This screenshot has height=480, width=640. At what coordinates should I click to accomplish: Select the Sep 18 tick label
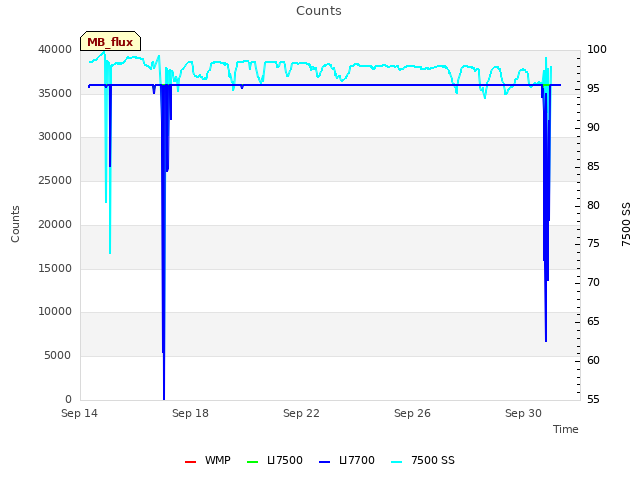(x=190, y=413)
